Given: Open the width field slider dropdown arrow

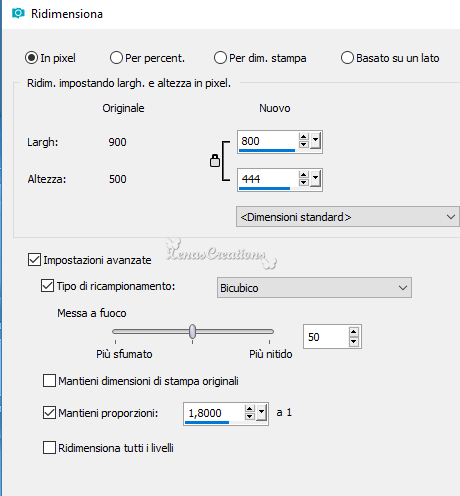Looking at the screenshot, I should 315,141.
